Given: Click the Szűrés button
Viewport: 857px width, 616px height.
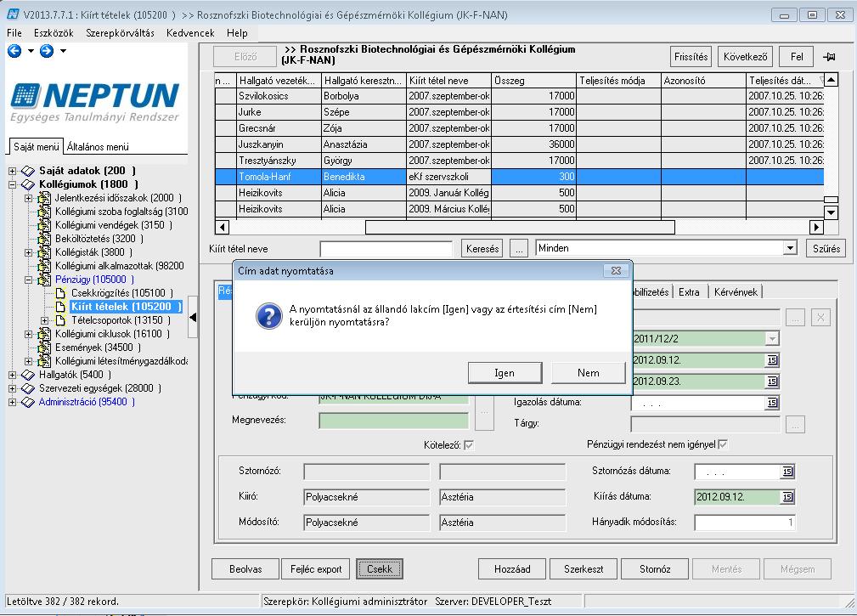Looking at the screenshot, I should [x=826, y=249].
